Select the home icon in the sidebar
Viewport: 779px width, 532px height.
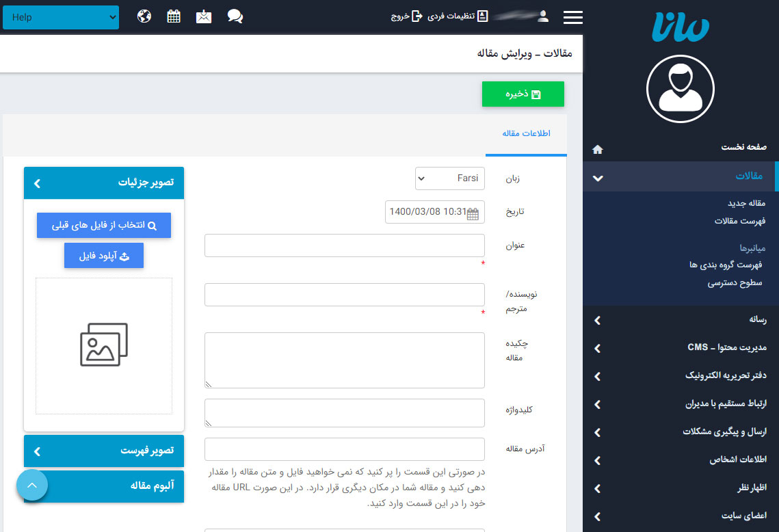click(598, 148)
